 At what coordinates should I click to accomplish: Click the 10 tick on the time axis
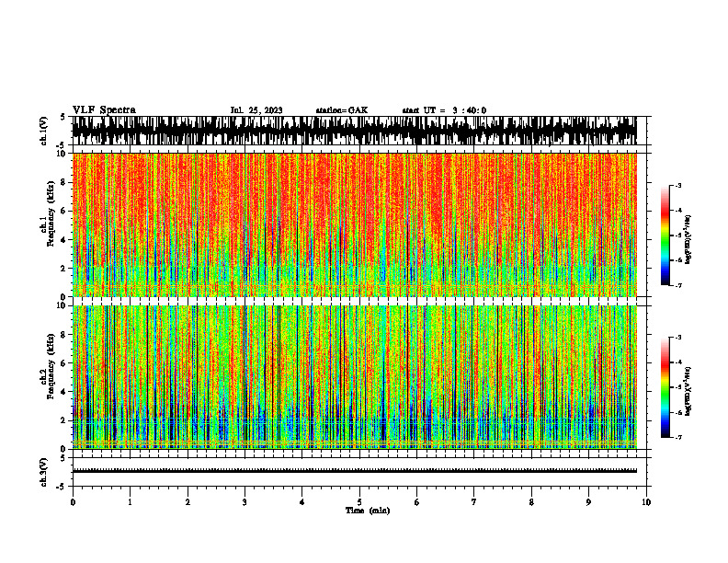click(646, 502)
